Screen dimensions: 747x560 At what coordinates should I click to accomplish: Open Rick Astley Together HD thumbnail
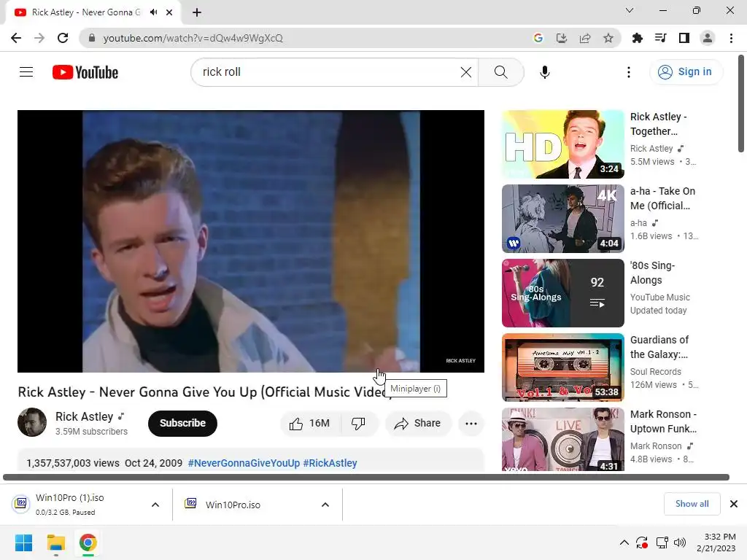562,144
